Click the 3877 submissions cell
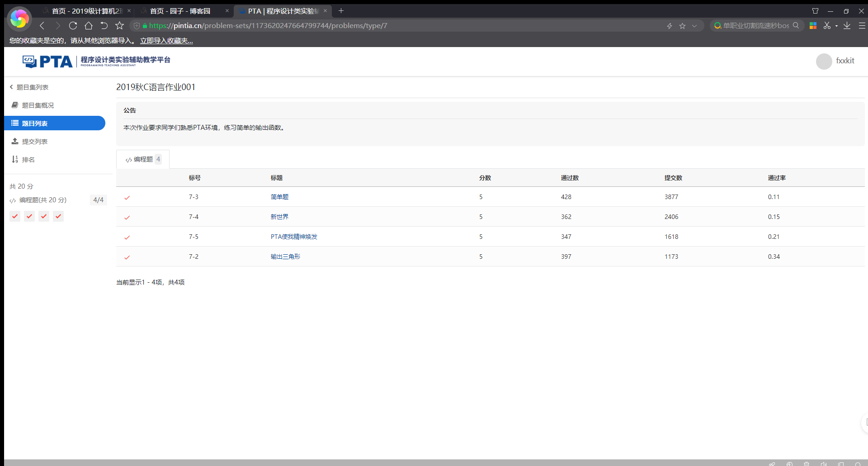Image resolution: width=868 pixels, height=466 pixels. pyautogui.click(x=671, y=197)
